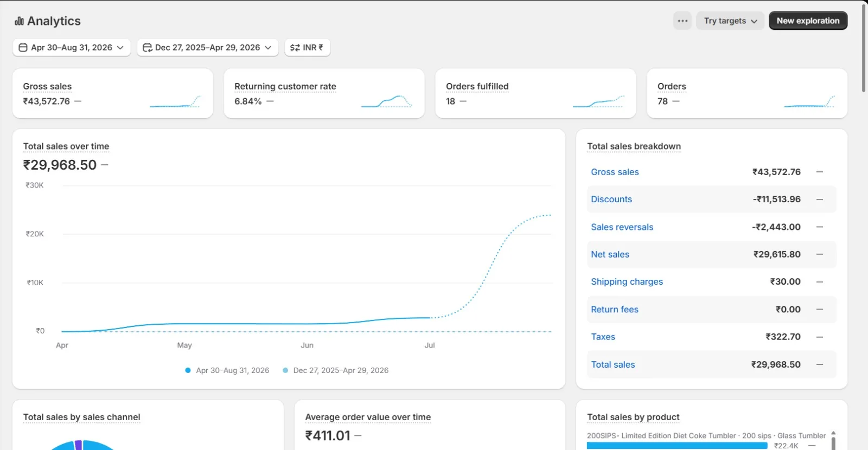This screenshot has height=450, width=868.
Task: Click the Gross sales sparkline chart
Action: pyautogui.click(x=175, y=101)
